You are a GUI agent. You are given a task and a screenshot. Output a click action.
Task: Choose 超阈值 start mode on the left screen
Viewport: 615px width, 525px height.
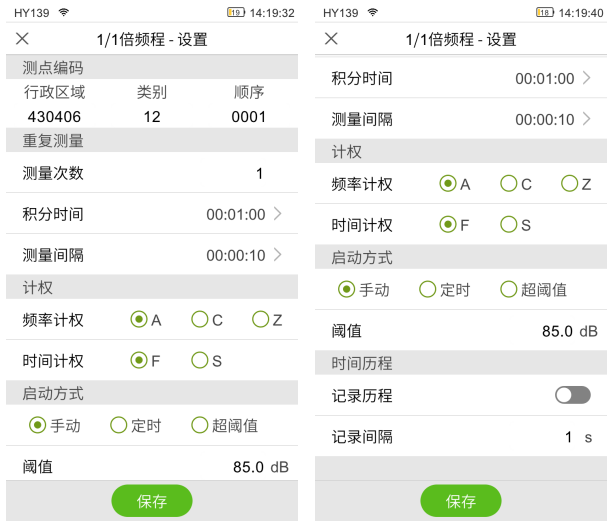pyautogui.click(x=200, y=425)
